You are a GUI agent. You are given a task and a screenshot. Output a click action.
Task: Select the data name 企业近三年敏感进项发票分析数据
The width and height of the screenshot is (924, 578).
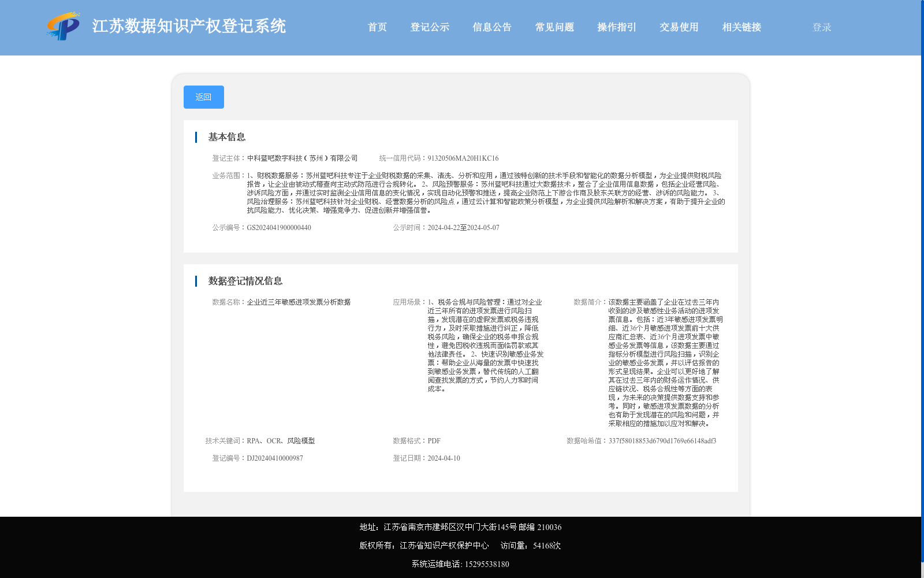299,302
